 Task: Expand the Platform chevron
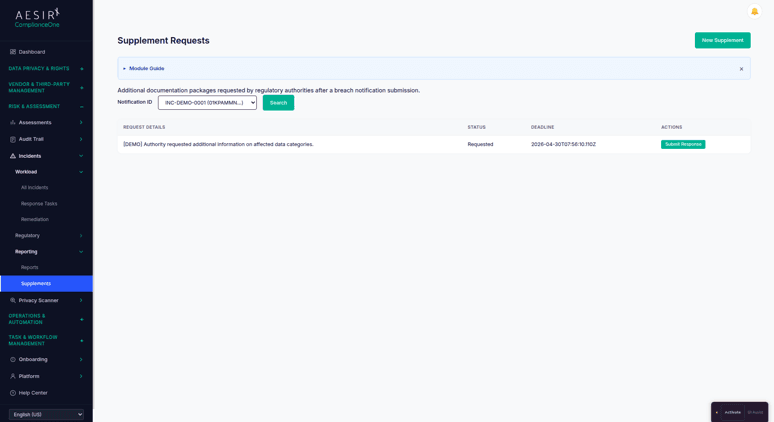81,376
